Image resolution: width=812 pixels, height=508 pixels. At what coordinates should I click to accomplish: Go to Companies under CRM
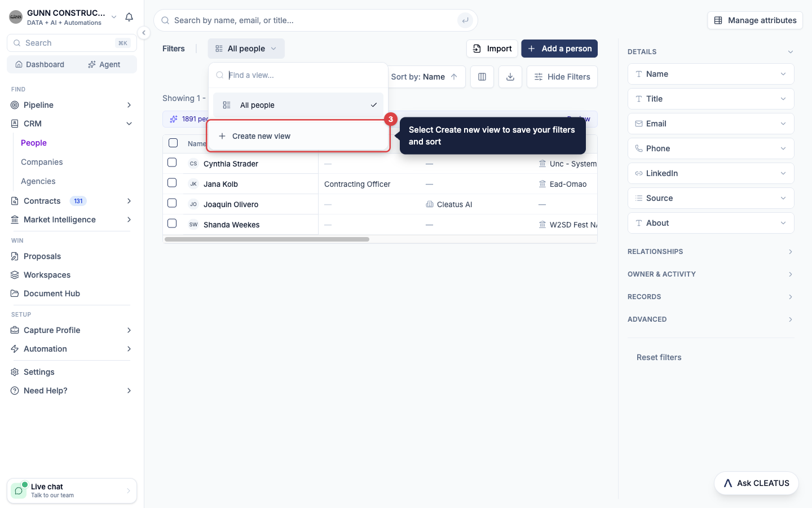(x=42, y=162)
